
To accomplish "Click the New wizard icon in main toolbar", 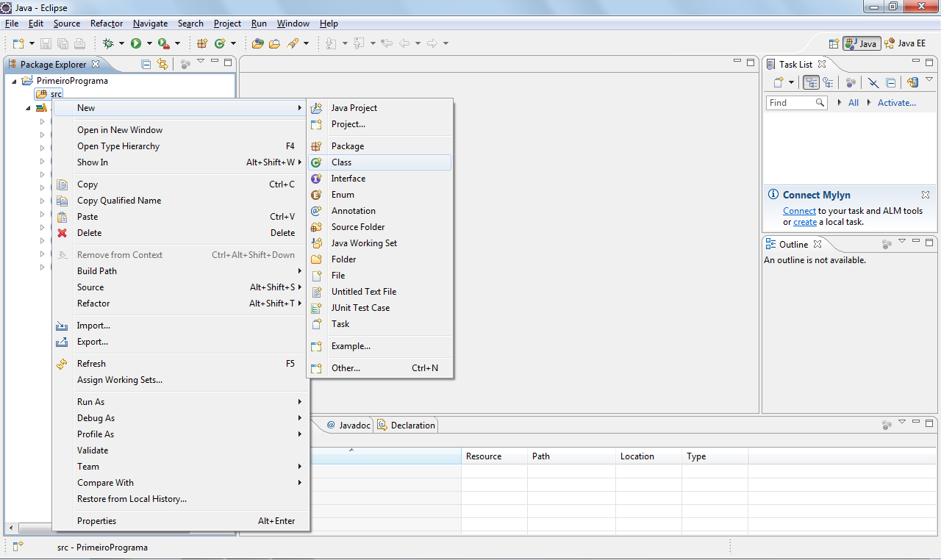I will (x=18, y=43).
